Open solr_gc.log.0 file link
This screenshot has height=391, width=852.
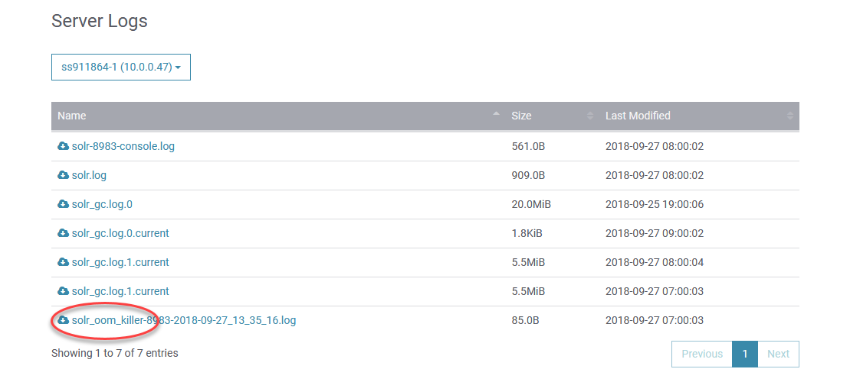pos(102,204)
